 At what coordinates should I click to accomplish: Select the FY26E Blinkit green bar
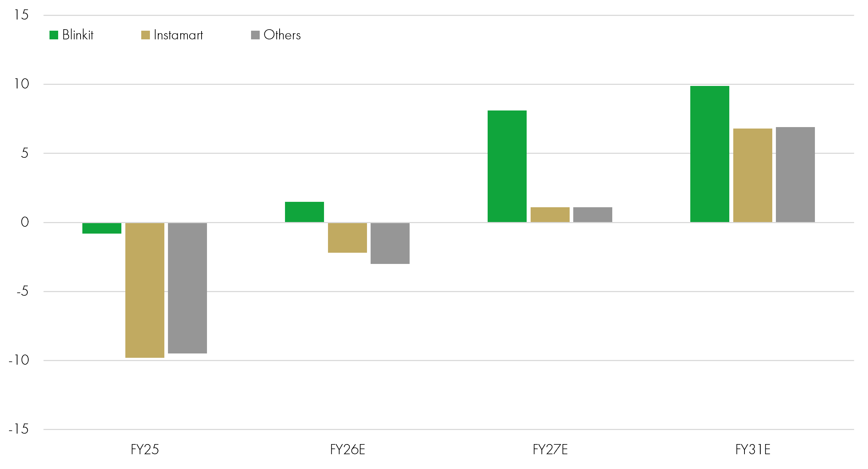pyautogui.click(x=305, y=212)
